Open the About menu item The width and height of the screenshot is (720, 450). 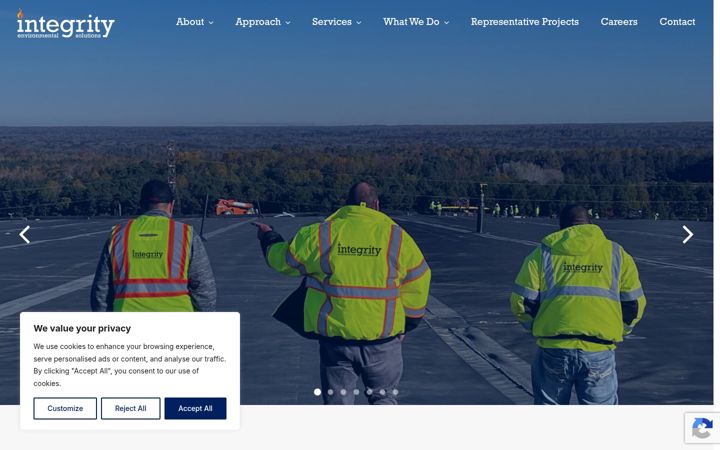[x=190, y=22]
